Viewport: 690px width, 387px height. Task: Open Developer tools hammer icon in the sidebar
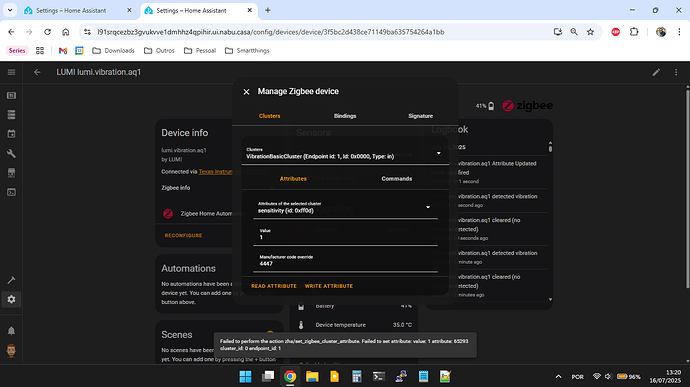coord(11,280)
